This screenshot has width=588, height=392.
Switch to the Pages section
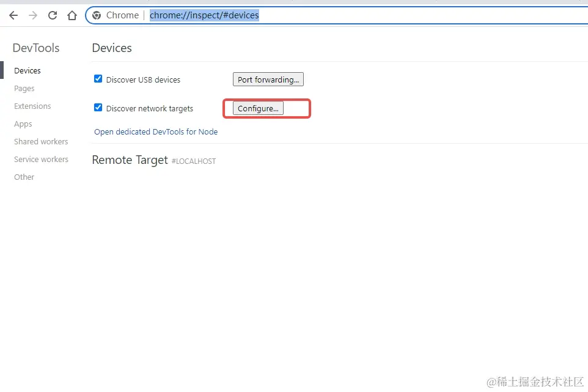pos(24,89)
